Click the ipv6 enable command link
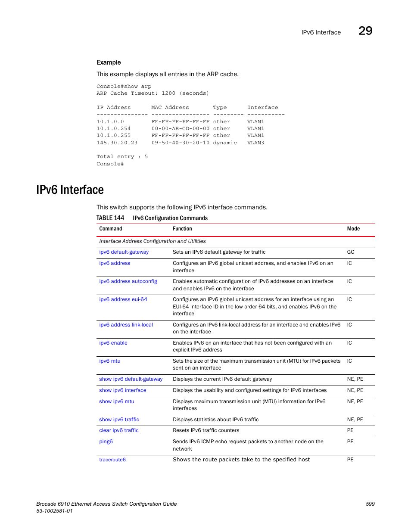 click(113, 343)
